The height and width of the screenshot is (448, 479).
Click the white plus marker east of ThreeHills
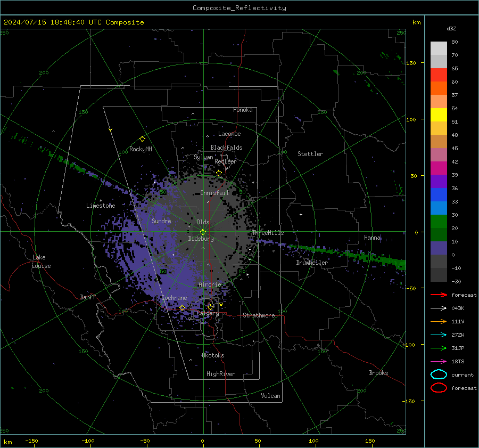[x=301, y=214]
